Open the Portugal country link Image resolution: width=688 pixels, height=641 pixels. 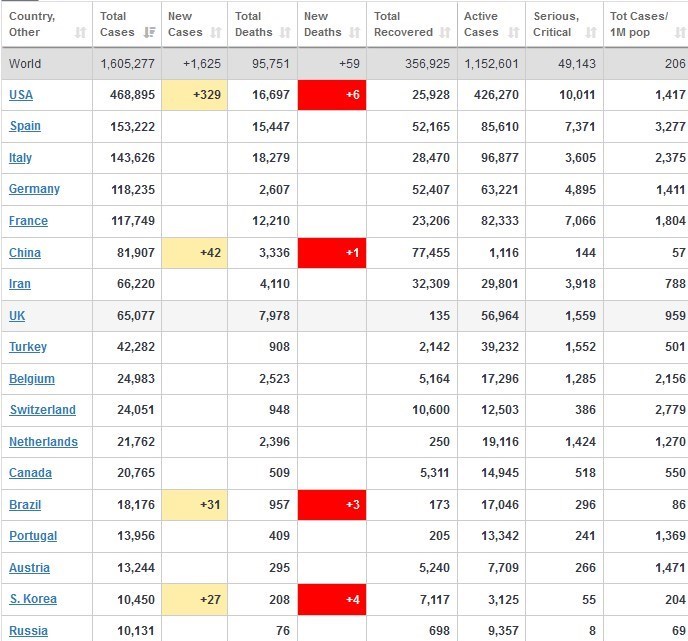[33, 536]
